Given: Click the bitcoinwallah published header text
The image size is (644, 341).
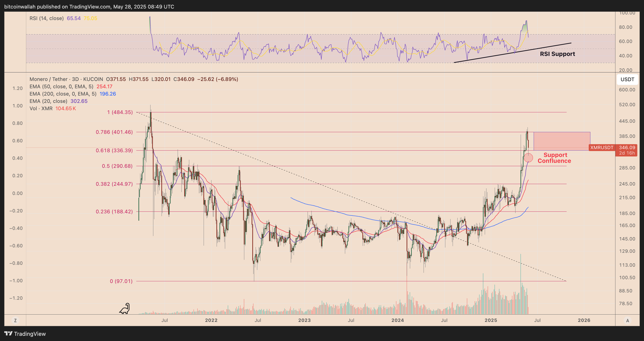Looking at the screenshot, I should pos(89,7).
